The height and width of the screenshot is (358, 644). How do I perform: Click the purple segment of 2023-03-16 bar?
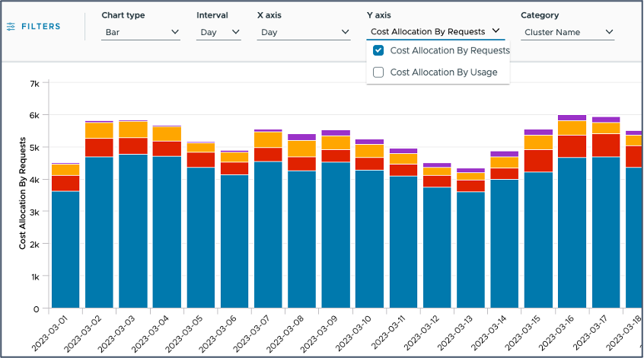[572, 118]
